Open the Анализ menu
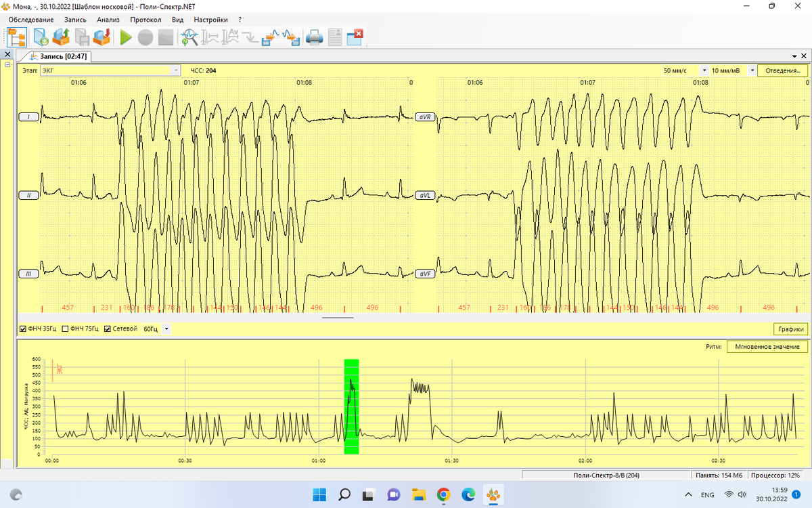The height and width of the screenshot is (508, 812). pos(108,20)
